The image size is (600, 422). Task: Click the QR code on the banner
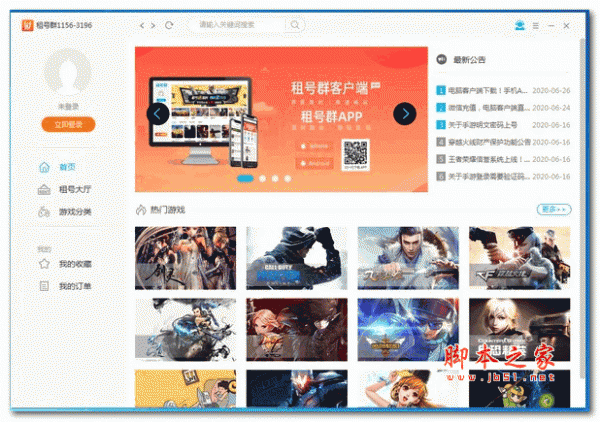(x=355, y=155)
